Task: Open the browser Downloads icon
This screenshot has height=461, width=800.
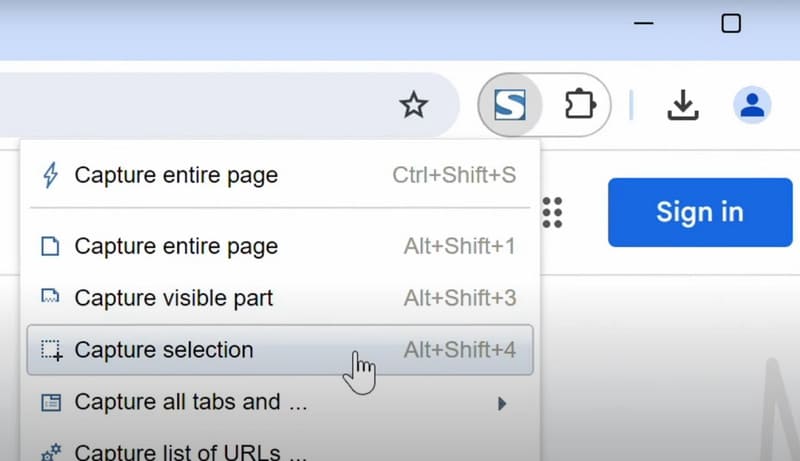Action: click(x=683, y=104)
